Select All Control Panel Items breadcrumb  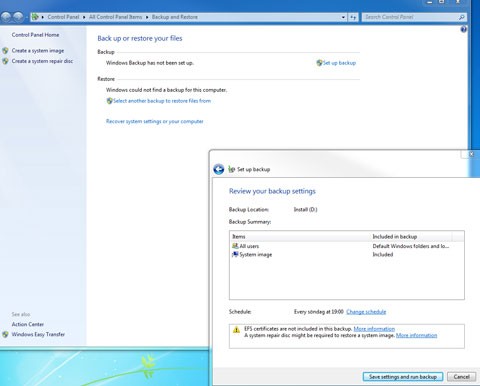pyautogui.click(x=115, y=17)
